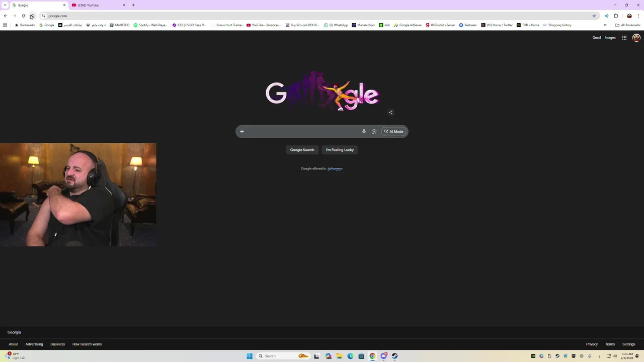Screen dimensions: 644x362
Task: Open the Shopping history bookmark
Action: coord(557,25)
